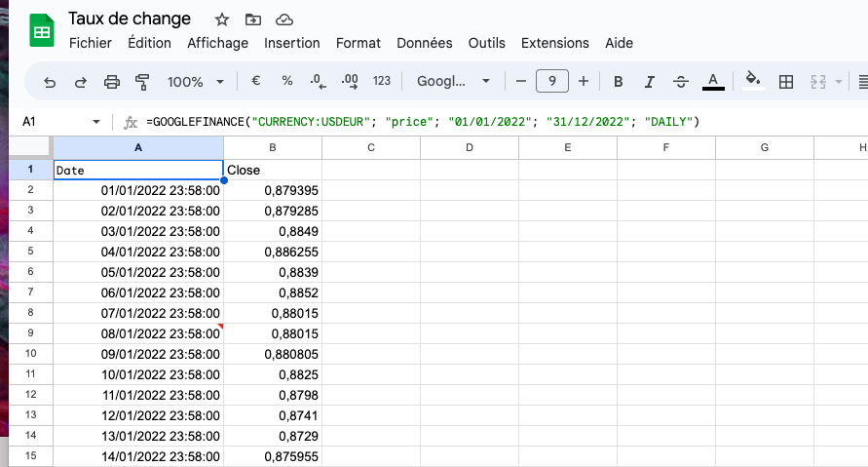Open horizontal alignment tool
Viewport: 868px width, 467px height.
click(862, 82)
